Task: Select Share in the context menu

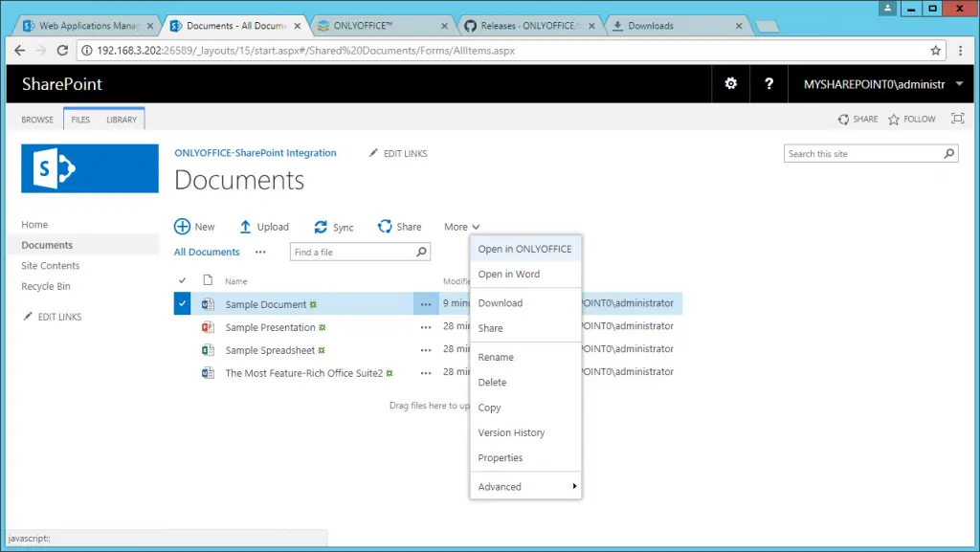Action: click(525, 328)
